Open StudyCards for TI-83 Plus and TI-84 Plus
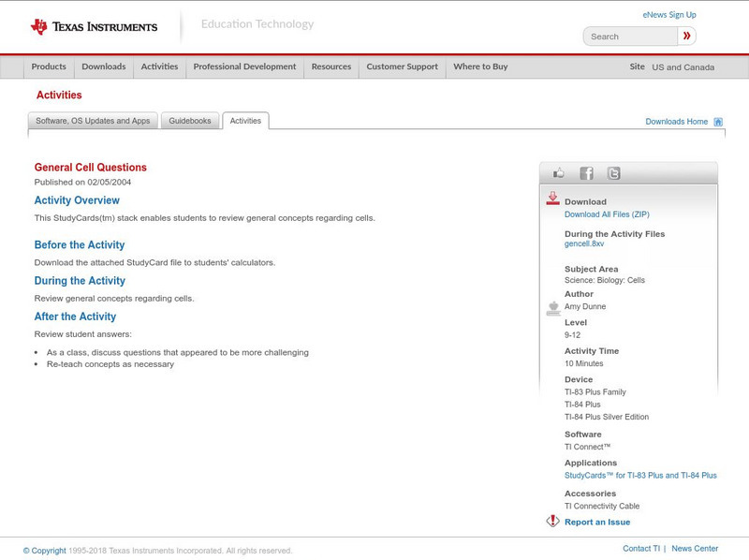The height and width of the screenshot is (560, 749). click(x=639, y=475)
